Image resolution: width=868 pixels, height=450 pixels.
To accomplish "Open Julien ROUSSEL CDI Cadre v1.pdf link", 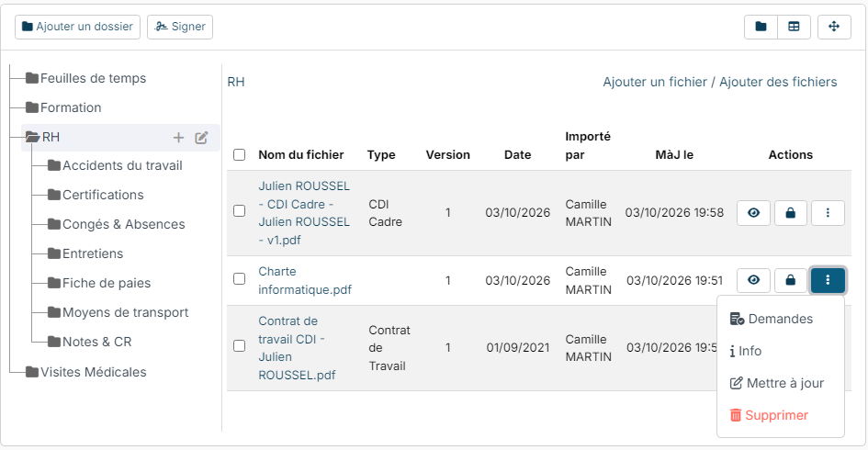I will [x=304, y=213].
